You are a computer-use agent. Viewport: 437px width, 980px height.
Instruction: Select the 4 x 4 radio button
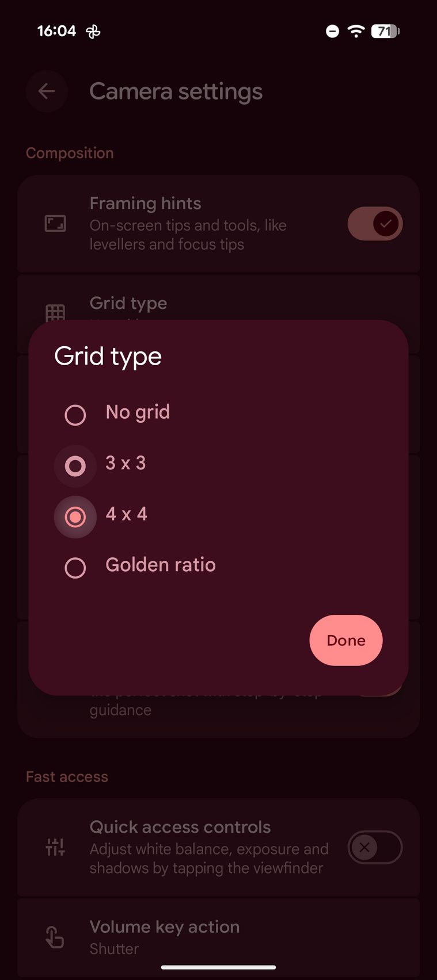(75, 516)
